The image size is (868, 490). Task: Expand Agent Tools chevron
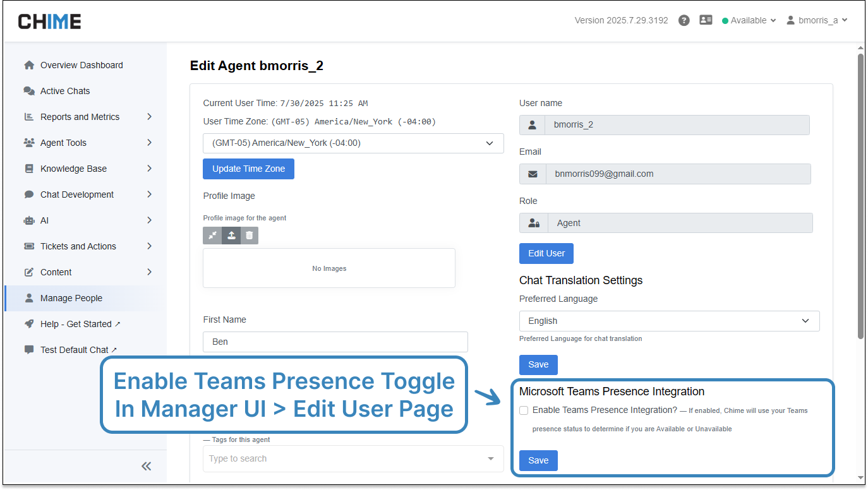pyautogui.click(x=149, y=143)
